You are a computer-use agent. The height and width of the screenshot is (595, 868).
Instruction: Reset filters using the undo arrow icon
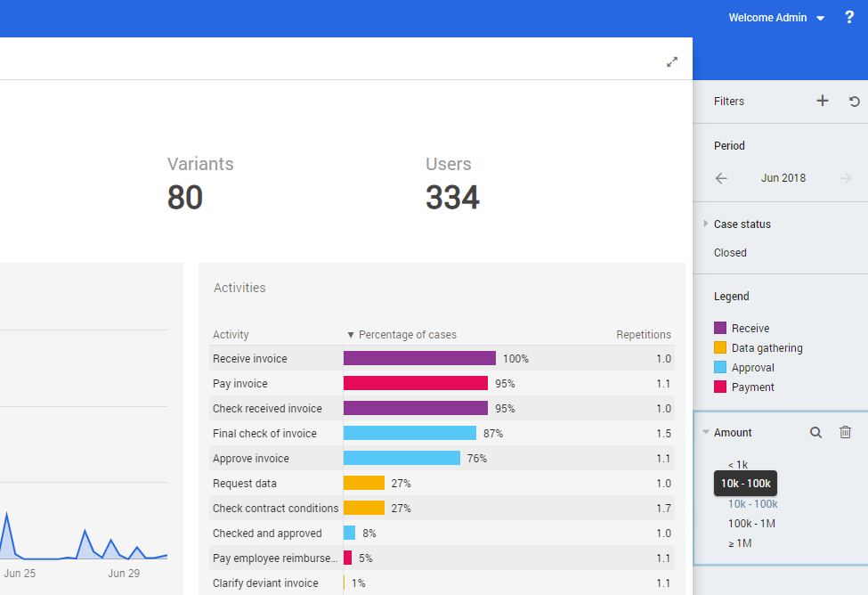[x=854, y=102]
